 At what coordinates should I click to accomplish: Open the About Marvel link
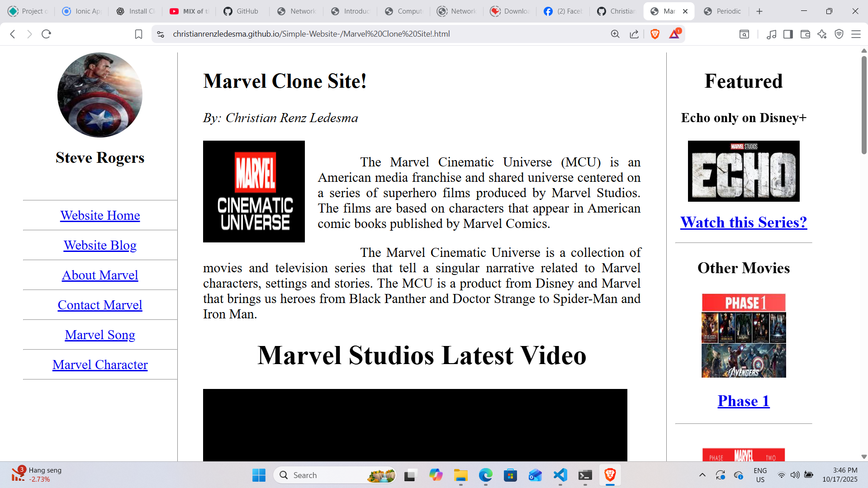point(100,275)
